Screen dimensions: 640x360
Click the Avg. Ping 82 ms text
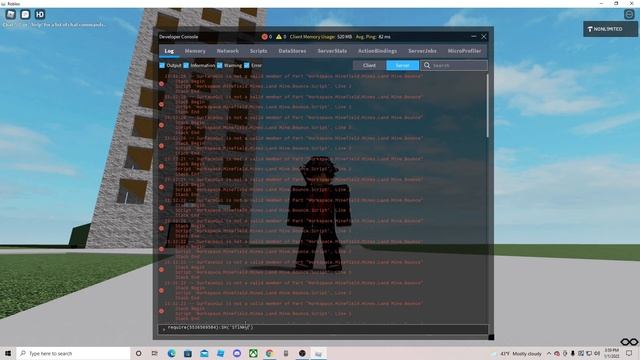point(373,37)
